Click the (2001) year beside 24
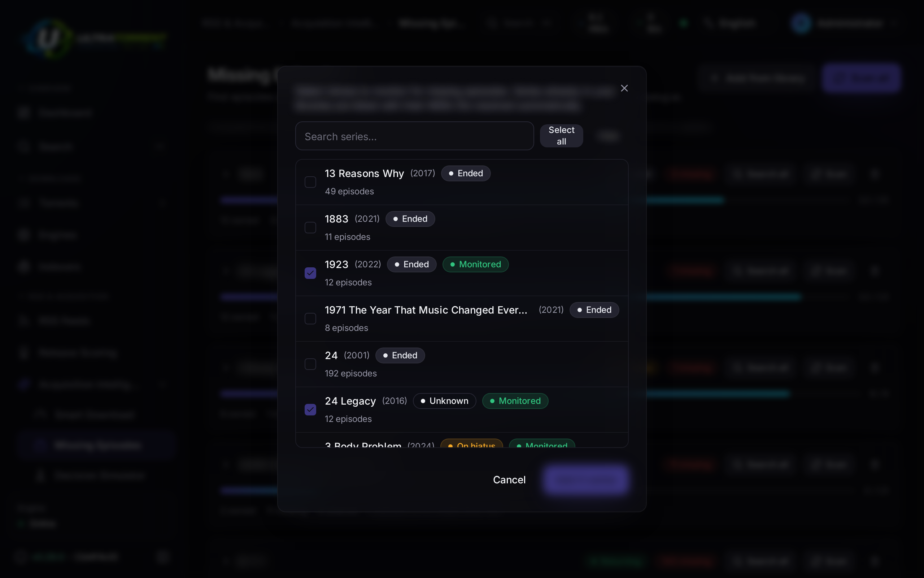The width and height of the screenshot is (924, 578). pos(357,355)
